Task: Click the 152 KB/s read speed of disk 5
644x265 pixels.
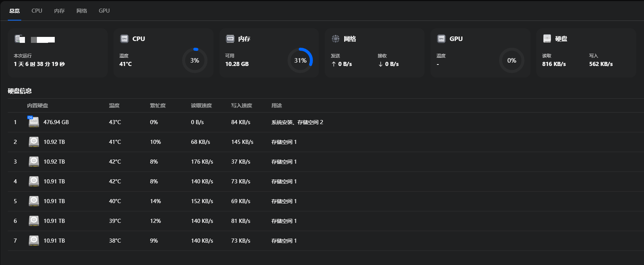Action: [202, 201]
